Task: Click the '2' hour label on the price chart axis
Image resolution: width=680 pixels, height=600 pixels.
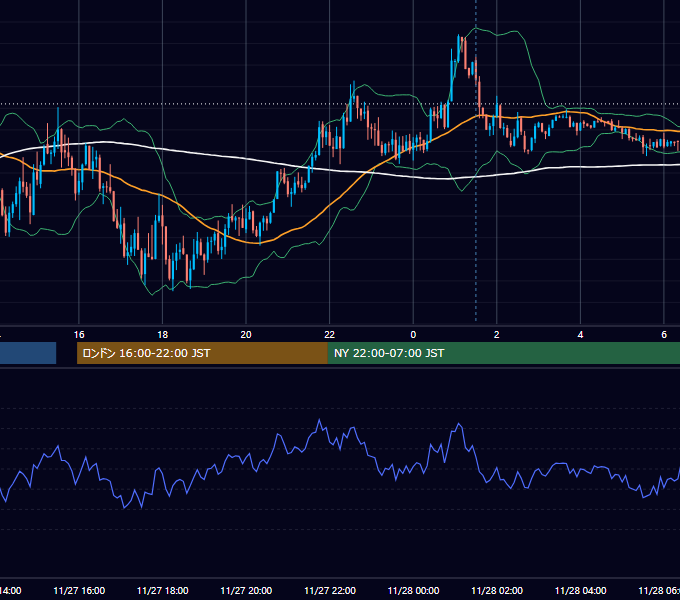Action: 497,335
